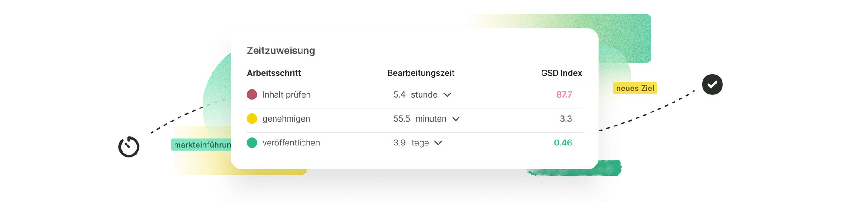Click the 87.7 GSD Index value
The image size is (868, 206).
564,94
